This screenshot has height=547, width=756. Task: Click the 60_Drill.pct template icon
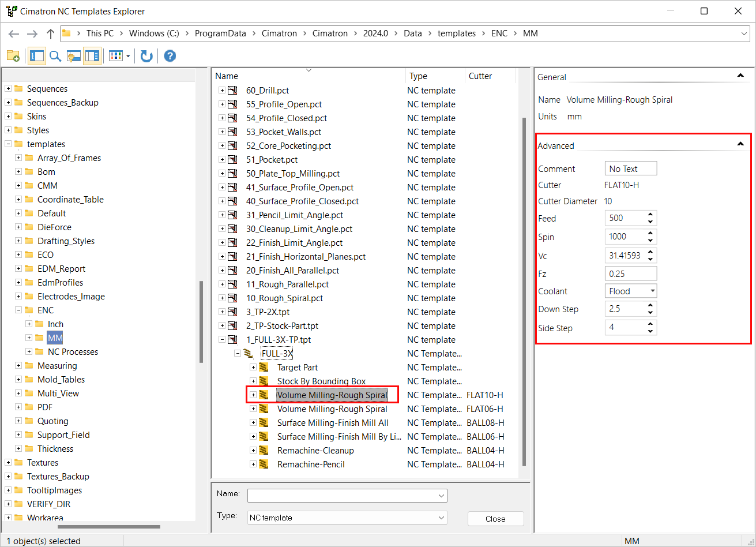(233, 91)
